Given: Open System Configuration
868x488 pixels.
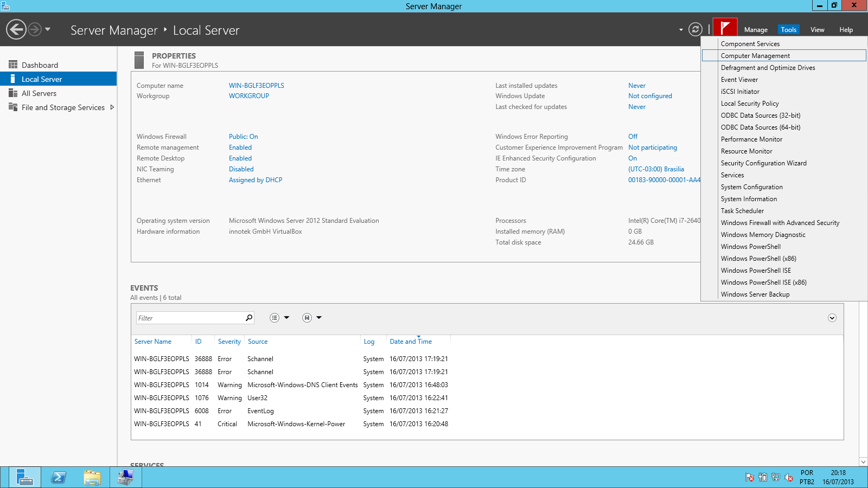Looking at the screenshot, I should tap(784, 187).
